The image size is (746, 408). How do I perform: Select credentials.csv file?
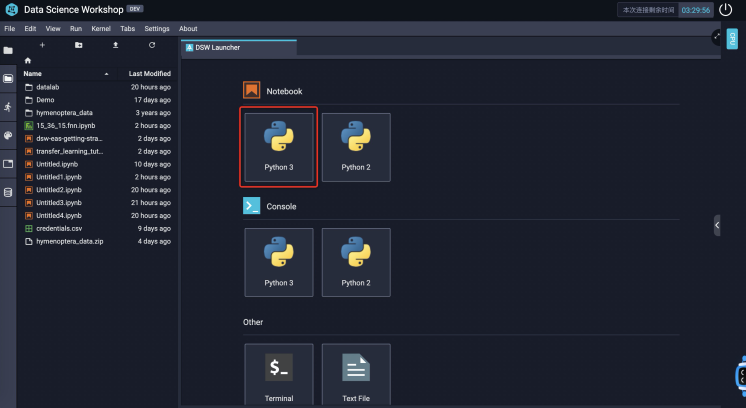97,228
